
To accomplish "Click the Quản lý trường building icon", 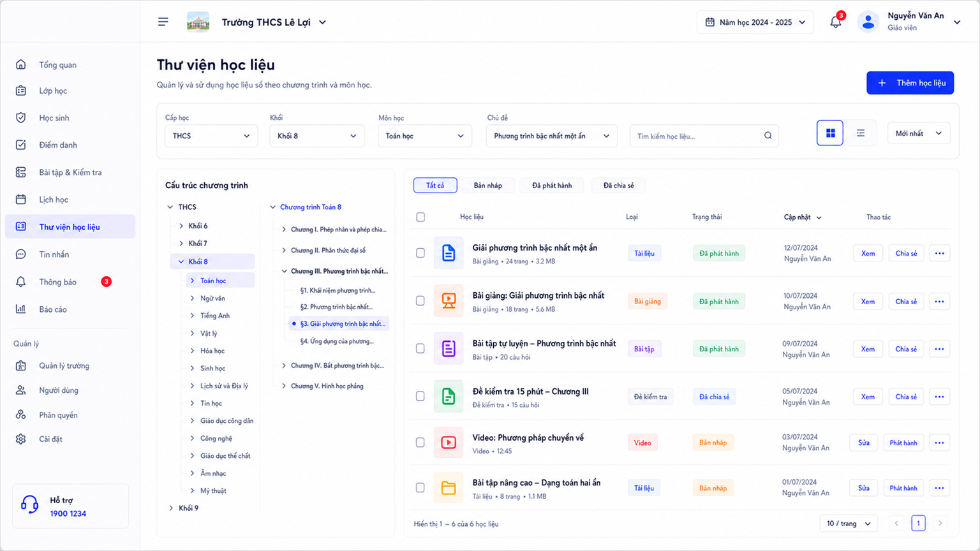I will (x=21, y=365).
